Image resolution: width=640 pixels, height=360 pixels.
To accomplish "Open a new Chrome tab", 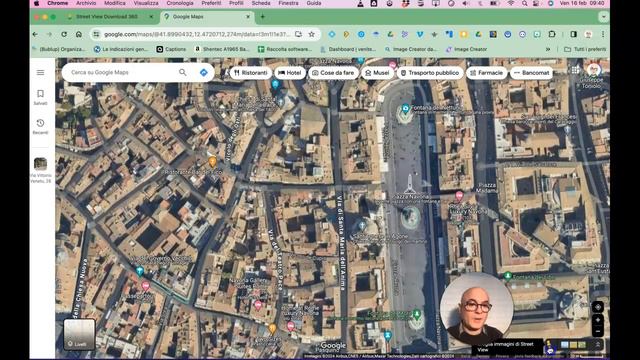I will point(262,17).
